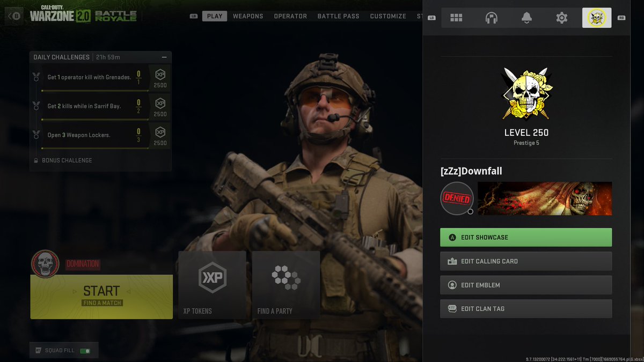Click XP reward icon for Grenades challenge

pyautogui.click(x=160, y=75)
